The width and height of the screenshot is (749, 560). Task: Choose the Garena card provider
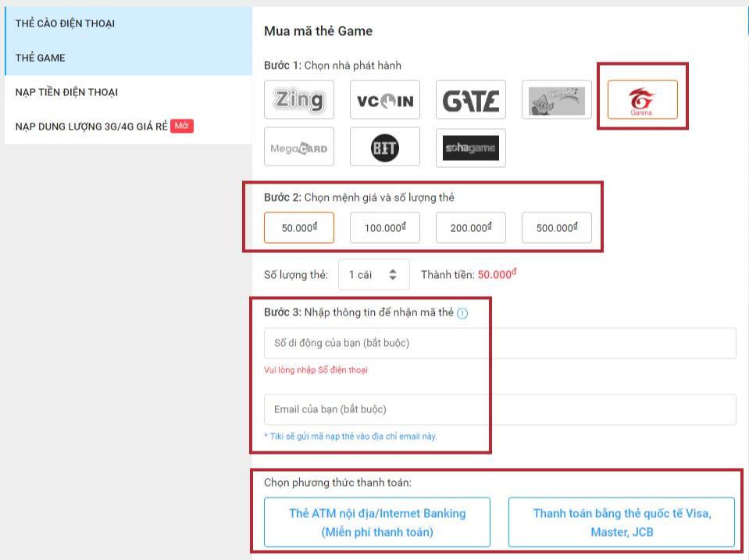pos(642,104)
